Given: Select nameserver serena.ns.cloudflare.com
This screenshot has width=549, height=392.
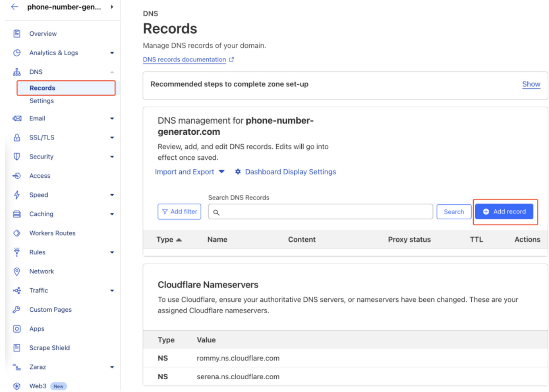Looking at the screenshot, I should [238, 377].
